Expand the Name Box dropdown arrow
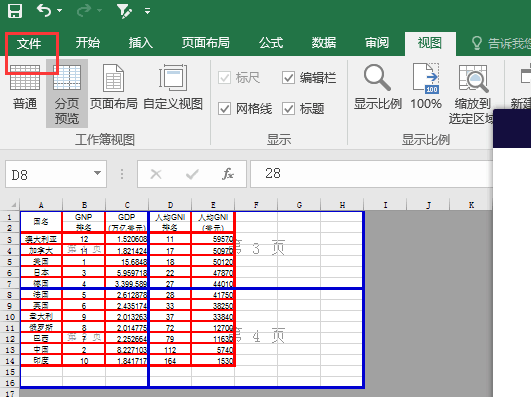The height and width of the screenshot is (397, 531). 98,173
